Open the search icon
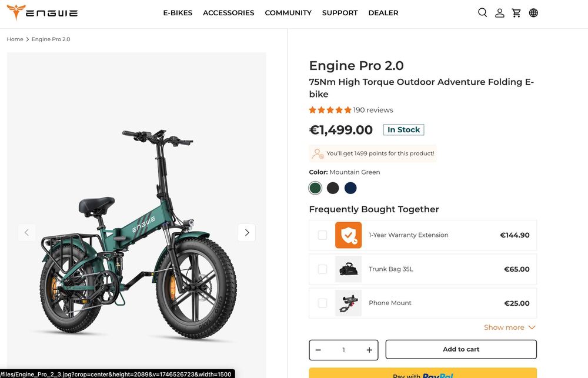The height and width of the screenshot is (378, 588). [482, 13]
